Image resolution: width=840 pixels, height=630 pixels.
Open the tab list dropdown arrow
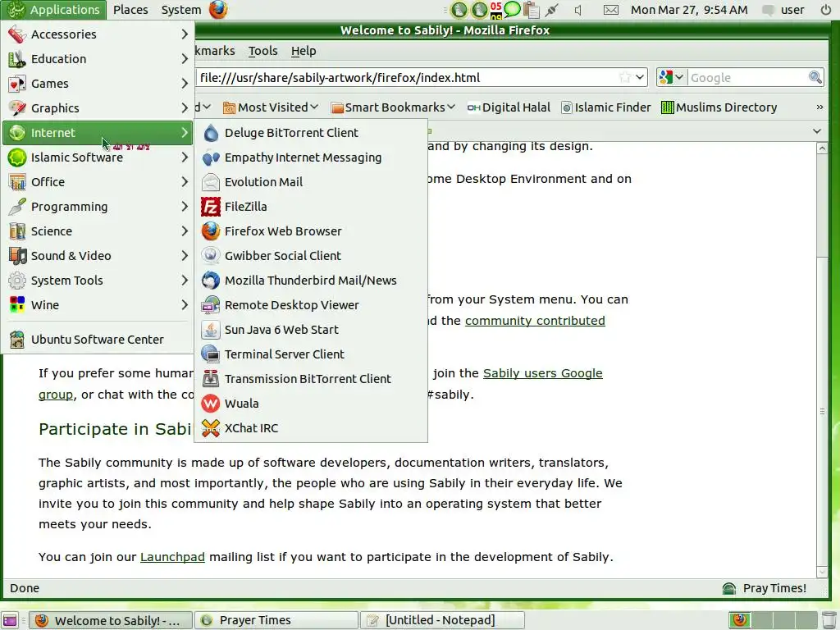(817, 131)
